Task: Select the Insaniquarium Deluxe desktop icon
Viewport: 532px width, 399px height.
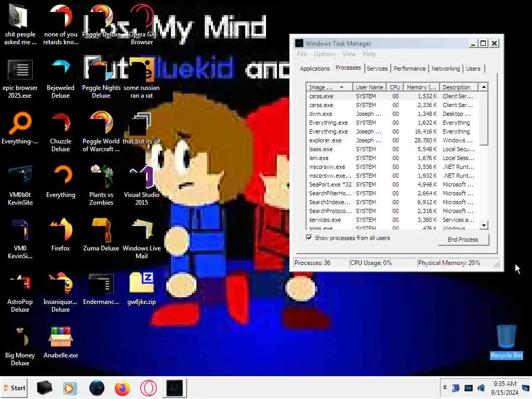Action: (61, 292)
